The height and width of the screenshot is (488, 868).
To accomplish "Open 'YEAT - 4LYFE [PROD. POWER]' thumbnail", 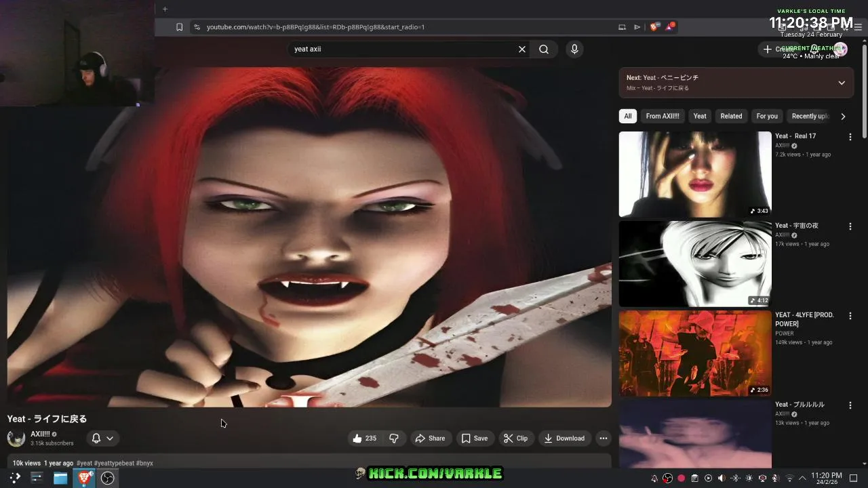I will point(695,353).
